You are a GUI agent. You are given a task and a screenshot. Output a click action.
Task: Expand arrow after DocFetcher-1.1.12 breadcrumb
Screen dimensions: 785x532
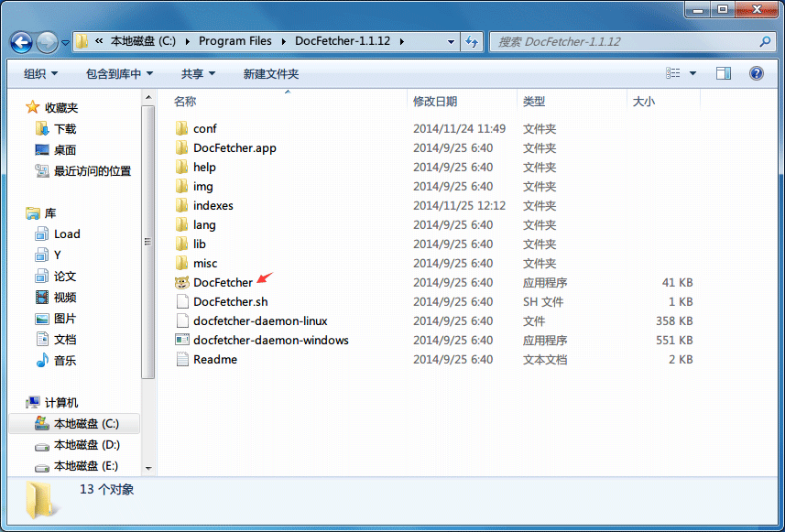point(401,41)
